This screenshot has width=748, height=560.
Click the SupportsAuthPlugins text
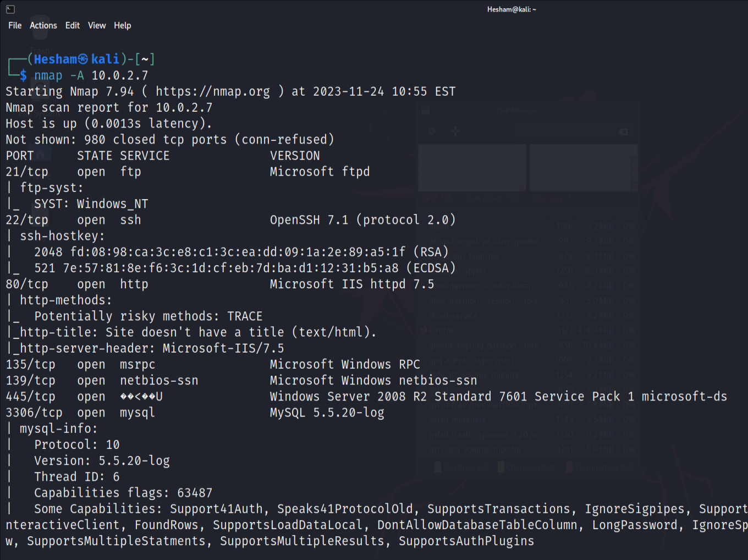point(466,541)
